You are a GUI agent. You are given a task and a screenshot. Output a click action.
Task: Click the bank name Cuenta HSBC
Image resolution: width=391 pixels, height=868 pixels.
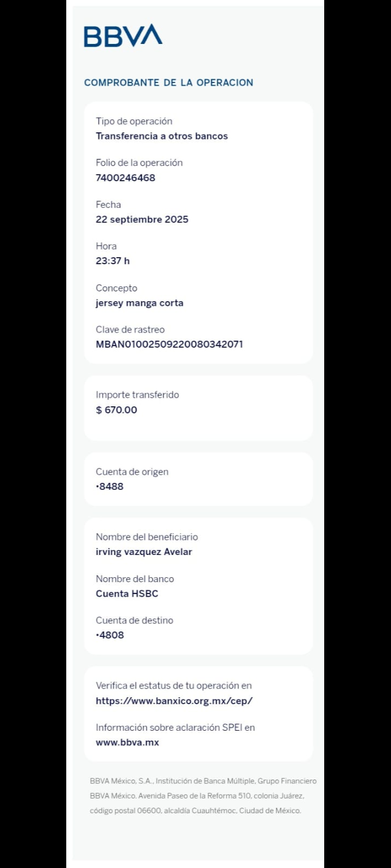127,593
